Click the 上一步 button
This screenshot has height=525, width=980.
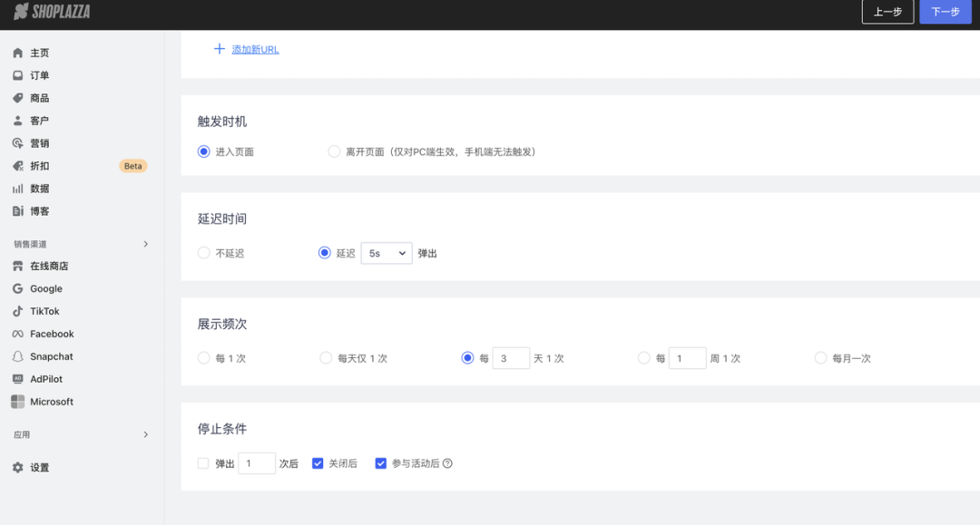click(x=887, y=12)
